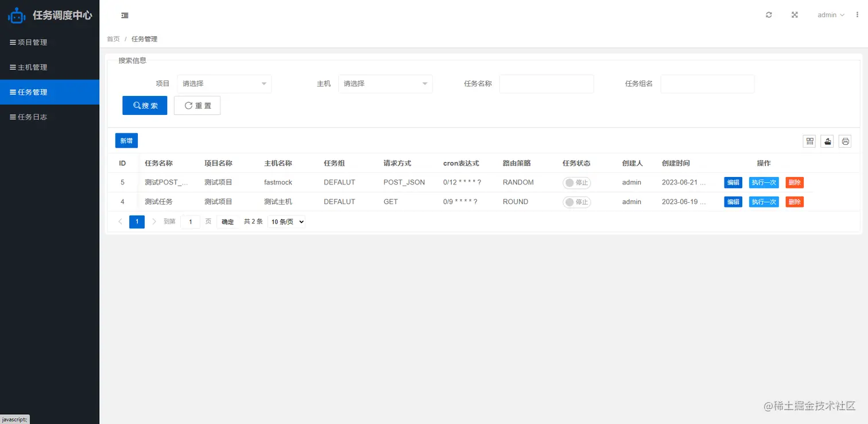Viewport: 868px width, 424px height.
Task: Click the GET request method cell
Action: coord(390,202)
